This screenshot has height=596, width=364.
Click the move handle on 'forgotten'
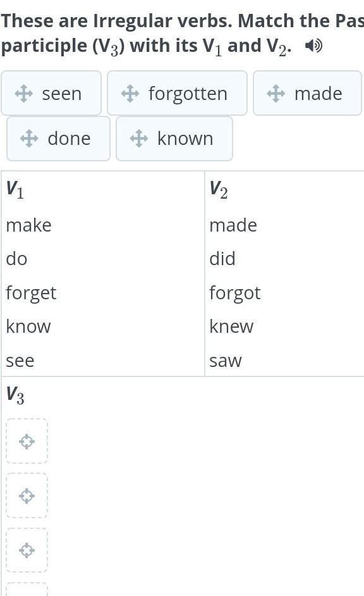coord(130,94)
